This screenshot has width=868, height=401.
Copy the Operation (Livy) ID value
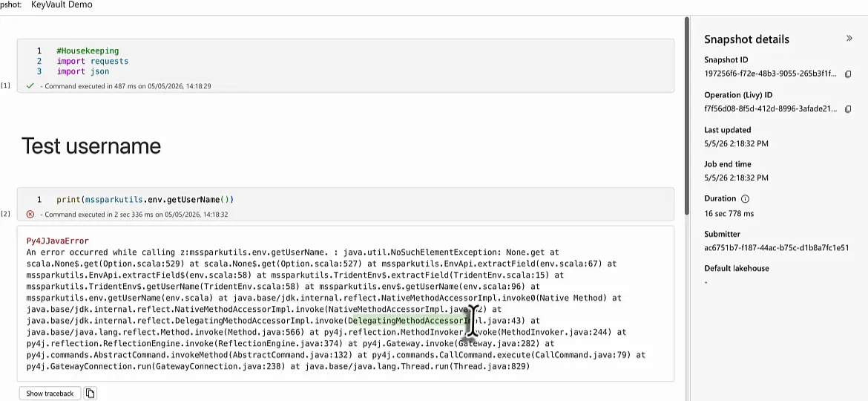tap(847, 110)
